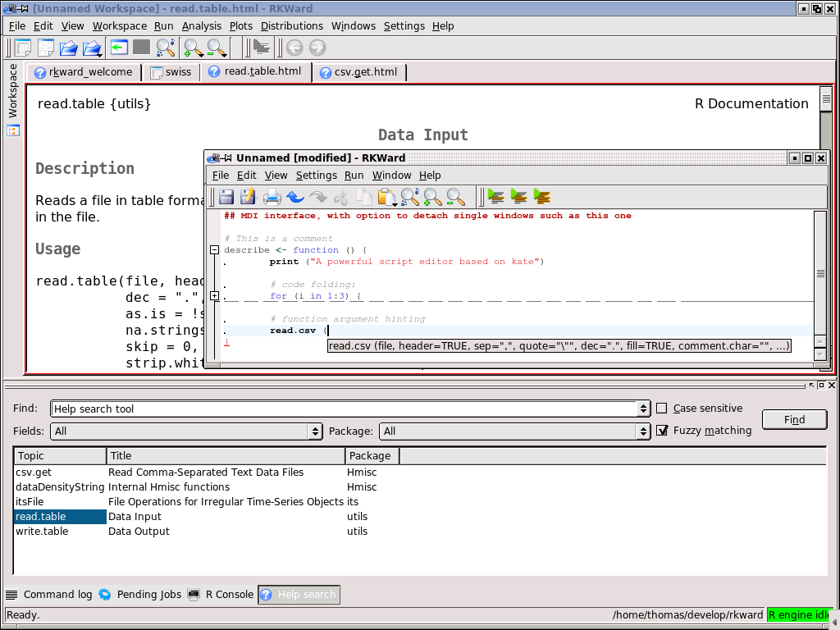Sort results by the Topic column header
Screen dimensions: 840x630
tap(60, 456)
